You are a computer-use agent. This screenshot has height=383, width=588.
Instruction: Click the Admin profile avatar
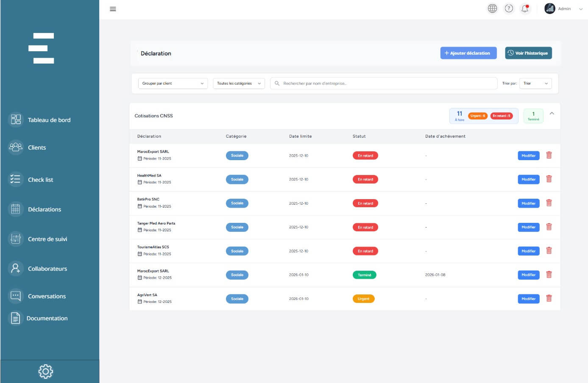[x=550, y=8]
